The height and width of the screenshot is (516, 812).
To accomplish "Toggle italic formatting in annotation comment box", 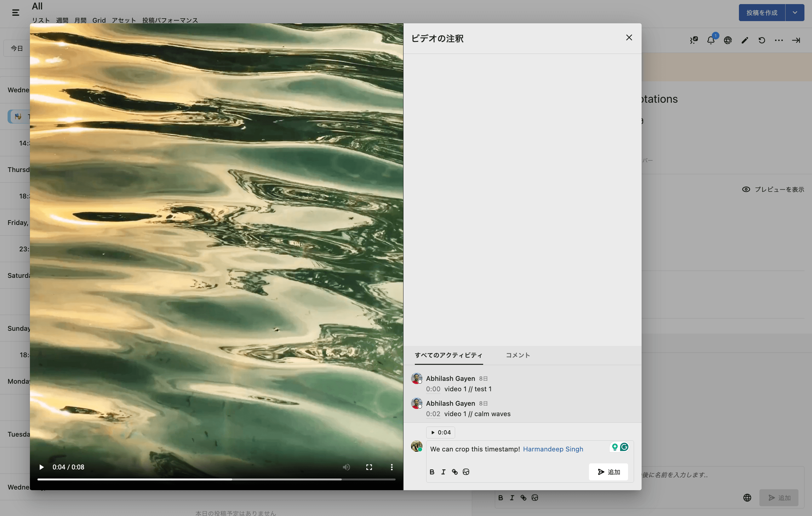I will 443,472.
